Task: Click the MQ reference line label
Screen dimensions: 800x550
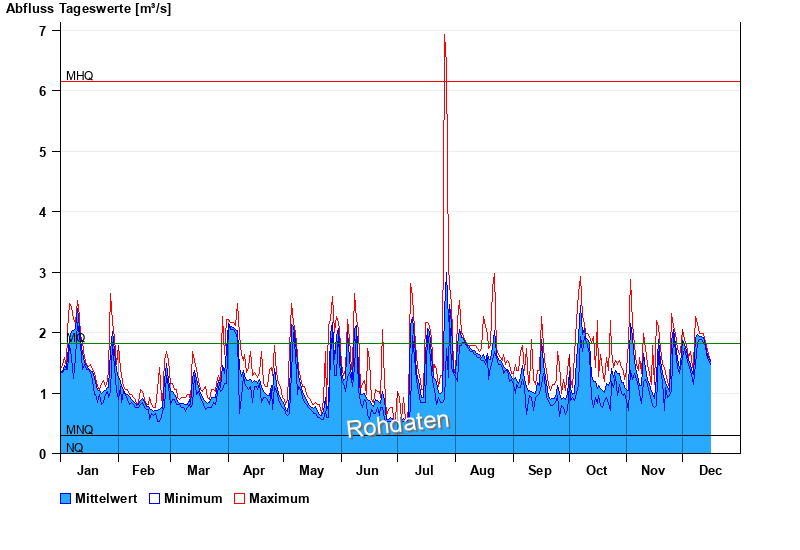Action: (76, 338)
